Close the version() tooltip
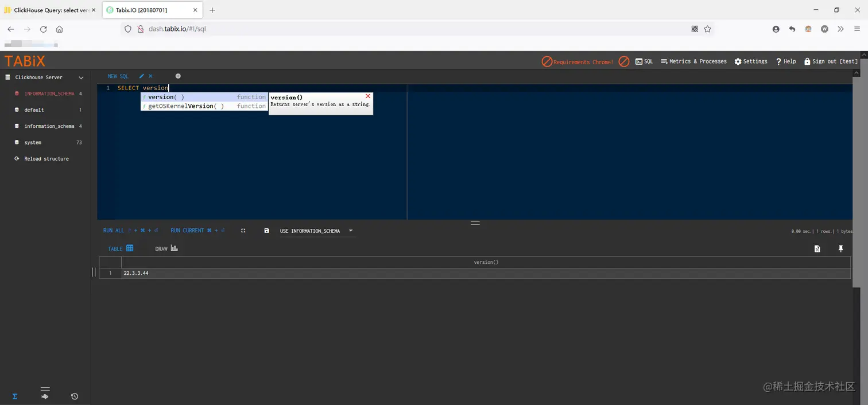868x405 pixels. point(368,96)
